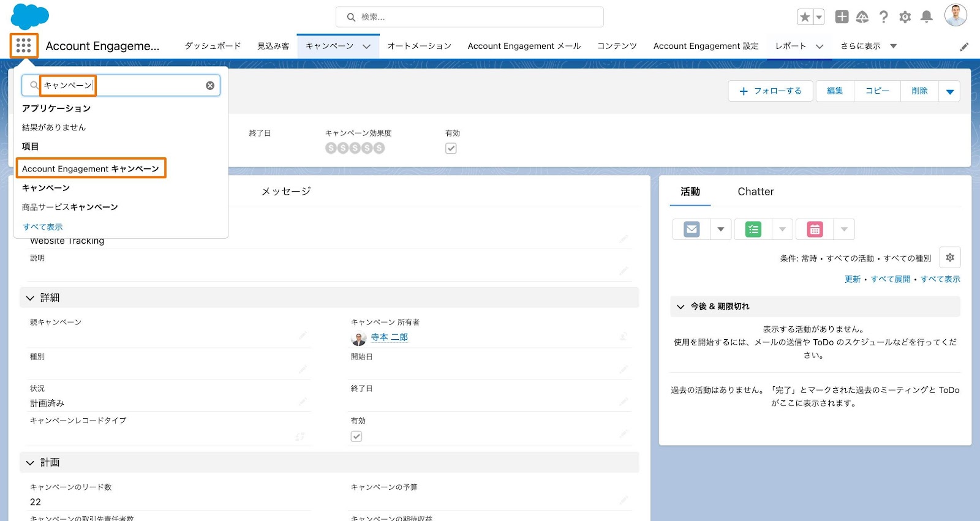Click the pencil icon to edit the navigation bar

point(964,47)
